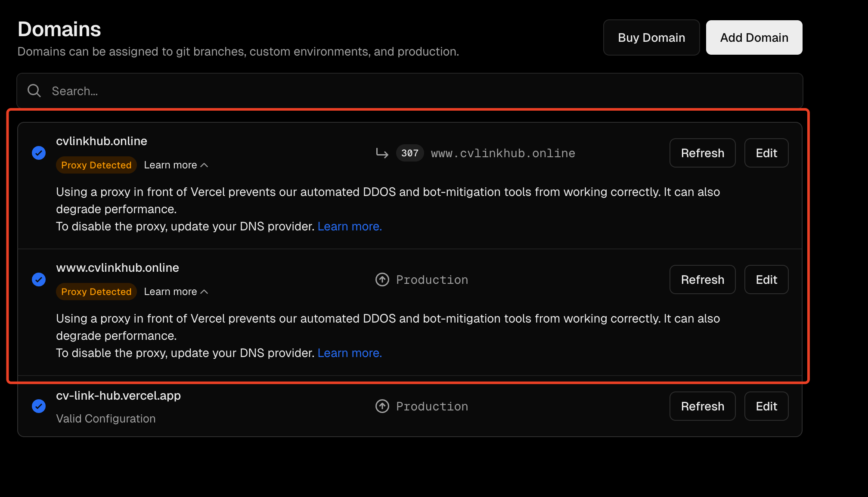Open blue Learn more link in second description
Screen dimensions: 868x497
coord(350,353)
